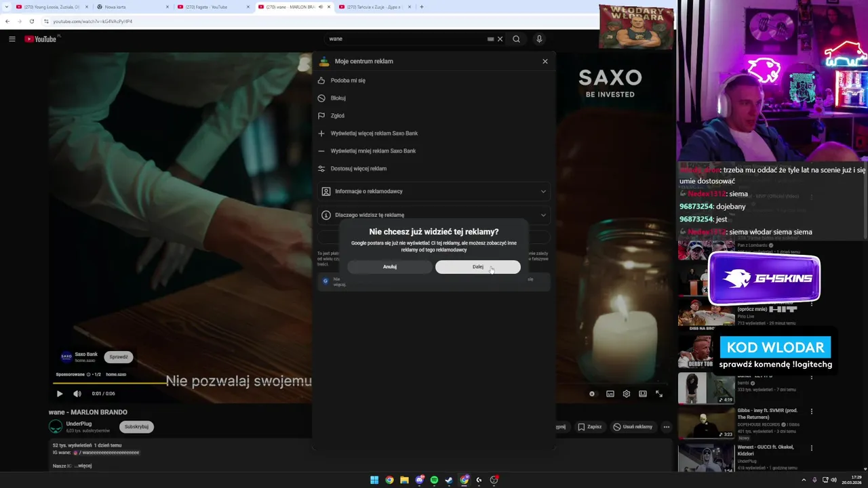Toggle the autoplay switch
868x488 pixels.
(592, 394)
